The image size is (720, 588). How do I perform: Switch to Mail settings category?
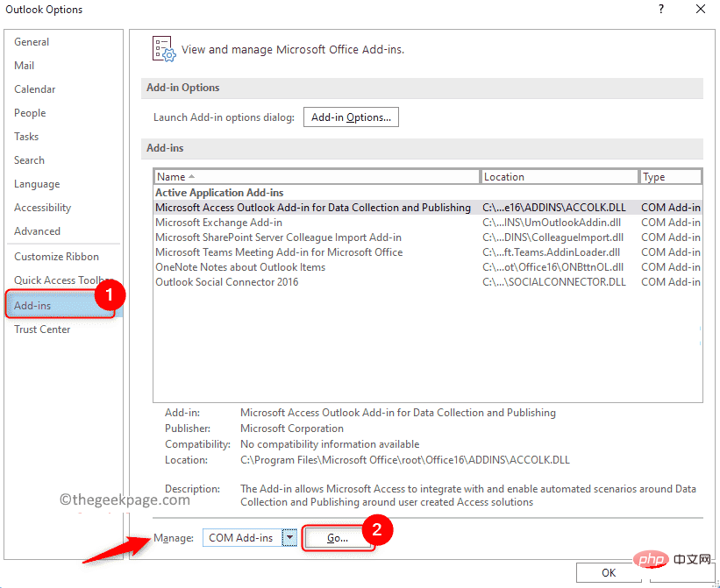(25, 66)
